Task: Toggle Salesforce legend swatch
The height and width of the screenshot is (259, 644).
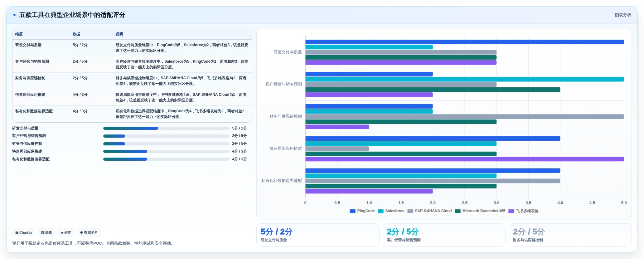Action: coord(381,211)
